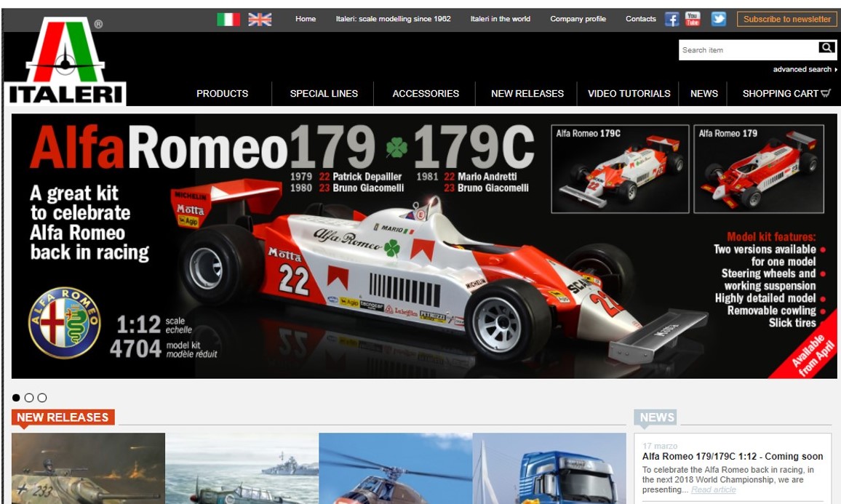Select the UK flag for English
The height and width of the screenshot is (504, 841).
click(260, 20)
